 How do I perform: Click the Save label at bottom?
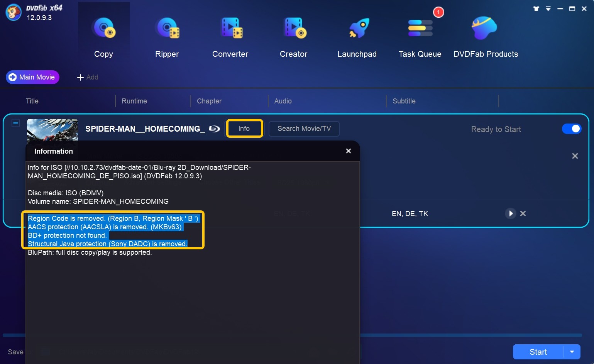[x=15, y=352]
